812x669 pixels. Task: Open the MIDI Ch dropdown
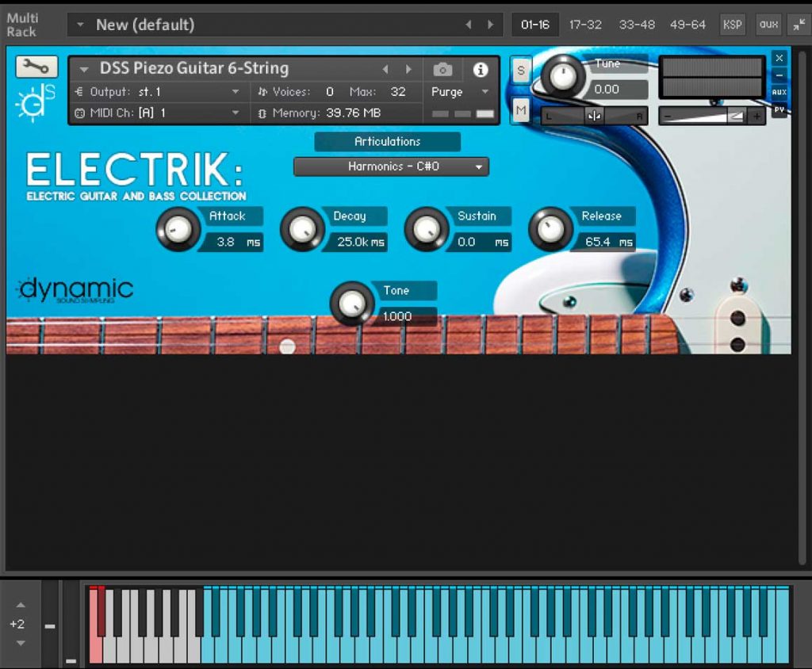click(235, 113)
